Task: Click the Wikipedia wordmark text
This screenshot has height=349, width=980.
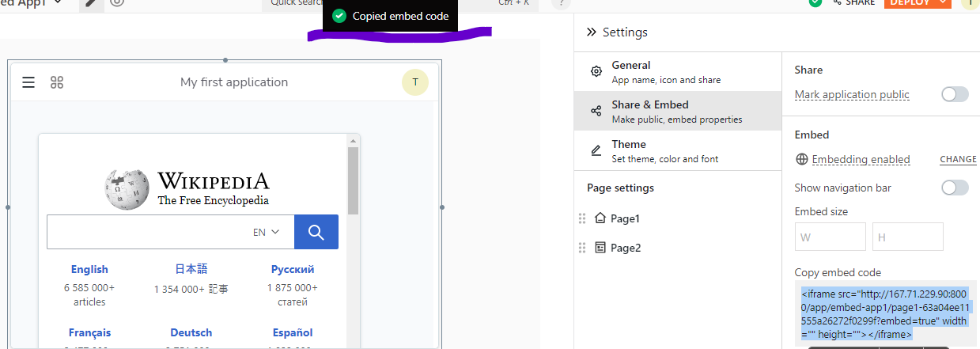Action: pos(214,180)
